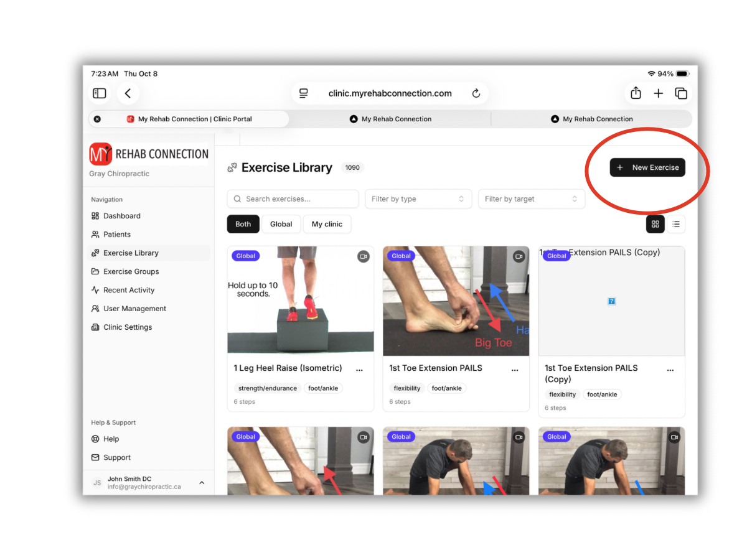Image resolution: width=747 pixels, height=560 pixels.
Task: Open the Filter by type dropdown
Action: (418, 199)
